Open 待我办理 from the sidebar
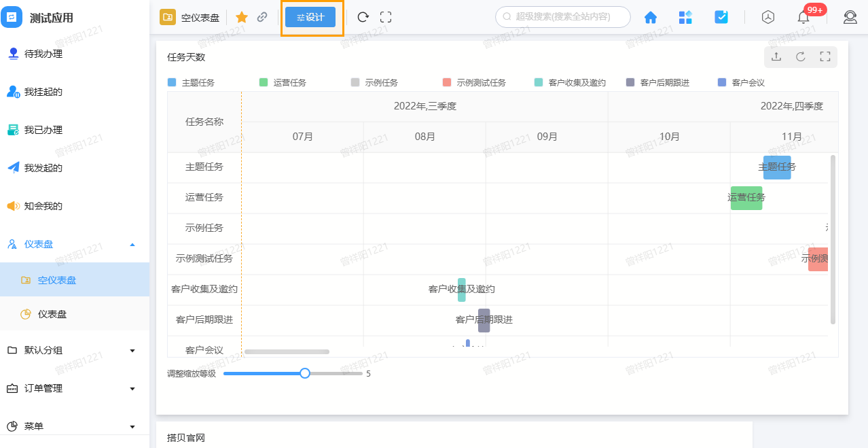This screenshot has width=868, height=448. click(x=44, y=54)
